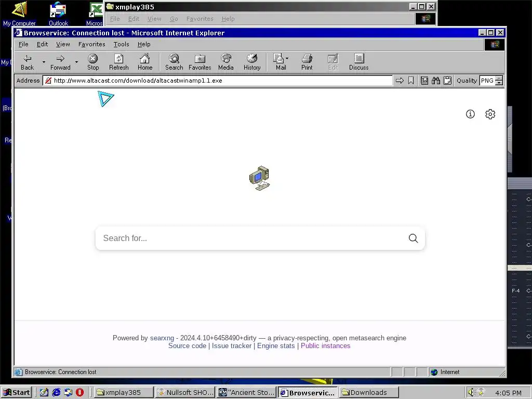Viewport: 532px width, 399px height.
Task: Print the page with Print button
Action: point(307,62)
